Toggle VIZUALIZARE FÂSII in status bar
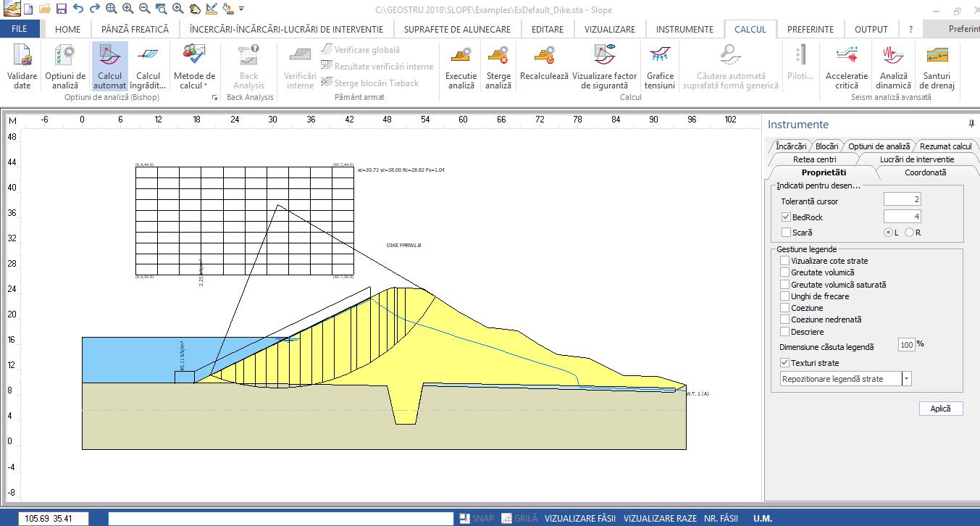The image size is (980, 526). pyautogui.click(x=580, y=519)
